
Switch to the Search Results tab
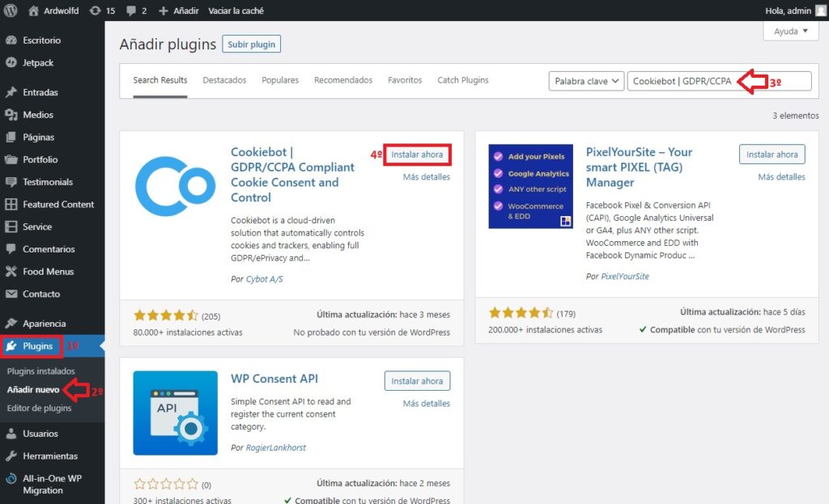(160, 80)
